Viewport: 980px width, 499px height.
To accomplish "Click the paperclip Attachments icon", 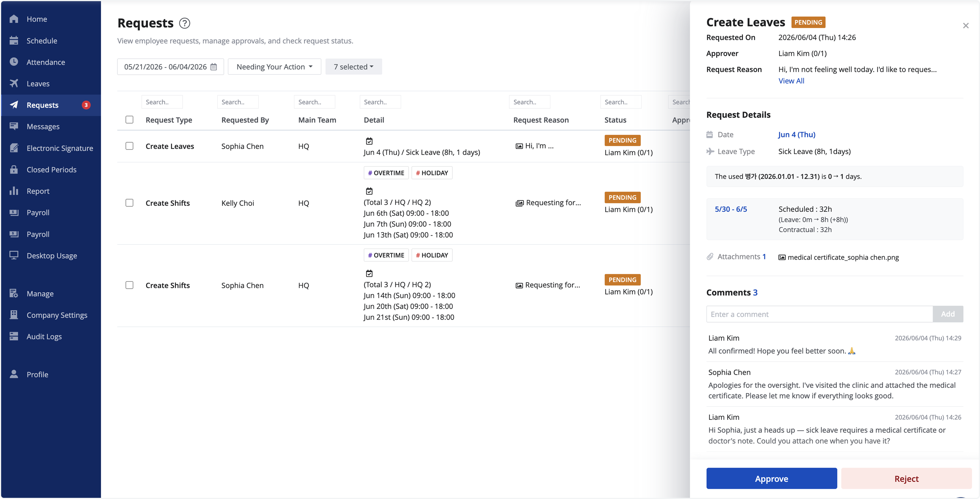I will point(710,257).
